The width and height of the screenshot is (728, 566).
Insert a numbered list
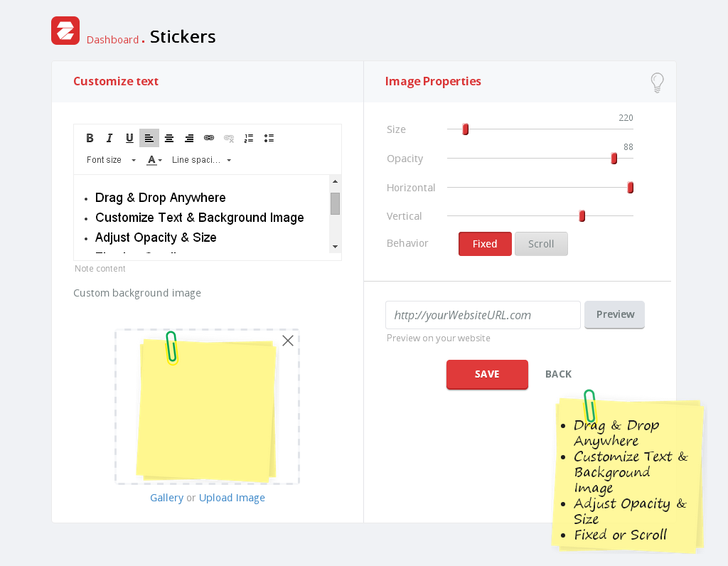[249, 138]
